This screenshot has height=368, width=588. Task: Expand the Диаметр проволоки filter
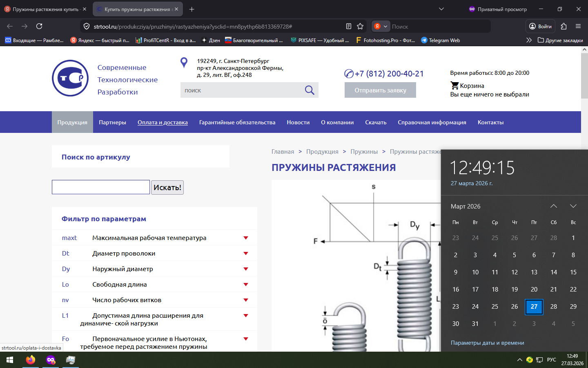(x=246, y=254)
